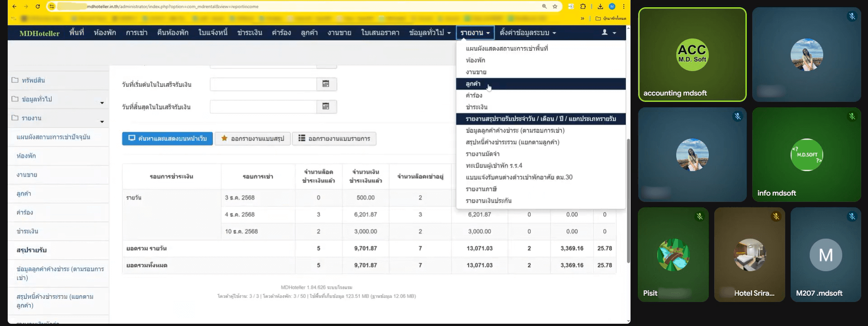Screen dimensions: 868x326
Task: Bookmark this page with the star icon
Action: tap(555, 6)
